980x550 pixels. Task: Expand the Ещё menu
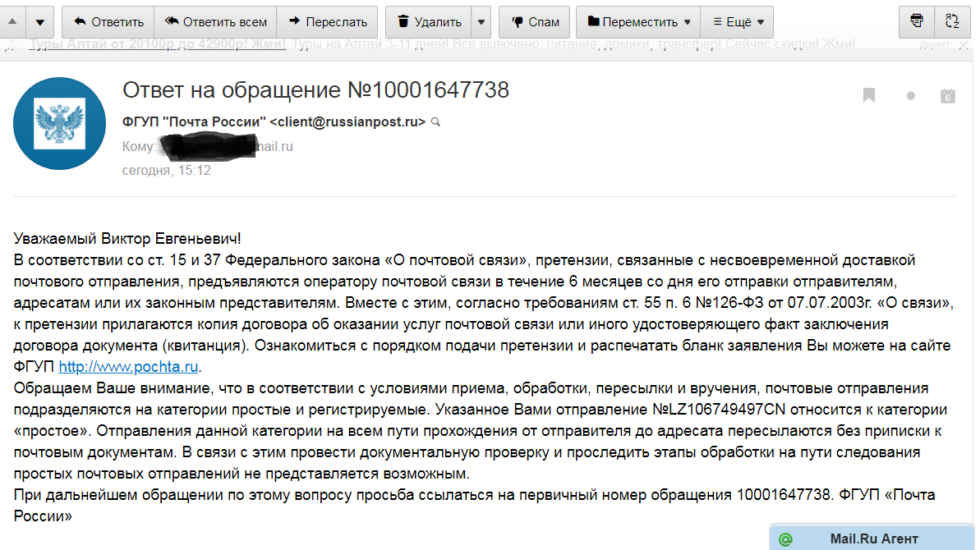click(738, 22)
